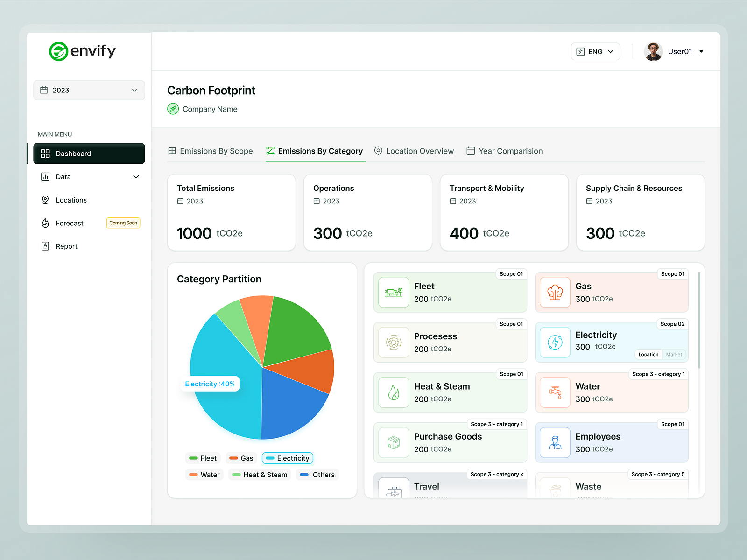Viewport: 747px width, 560px height.
Task: Click the envify logo
Action: click(82, 51)
